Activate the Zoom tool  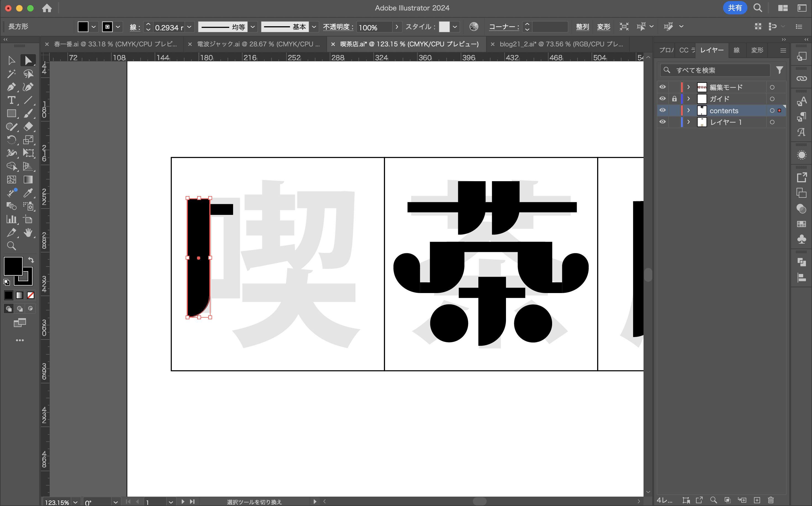pyautogui.click(x=11, y=246)
